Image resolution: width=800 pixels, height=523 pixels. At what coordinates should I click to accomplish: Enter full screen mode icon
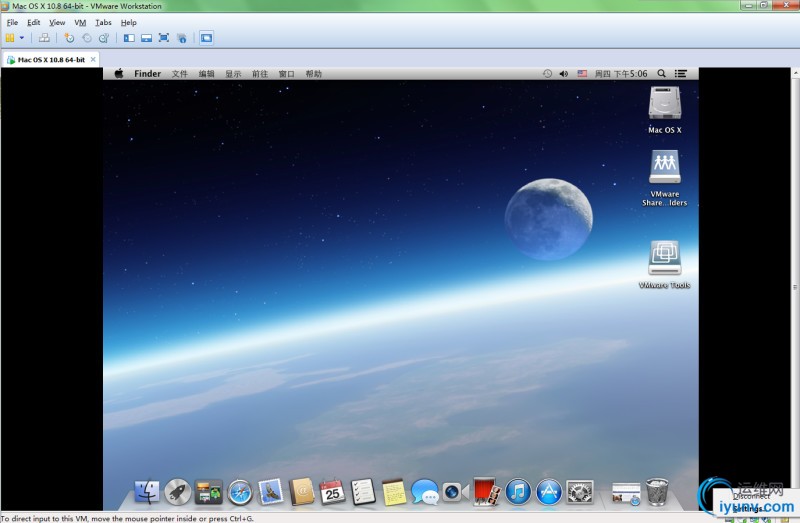(164, 38)
